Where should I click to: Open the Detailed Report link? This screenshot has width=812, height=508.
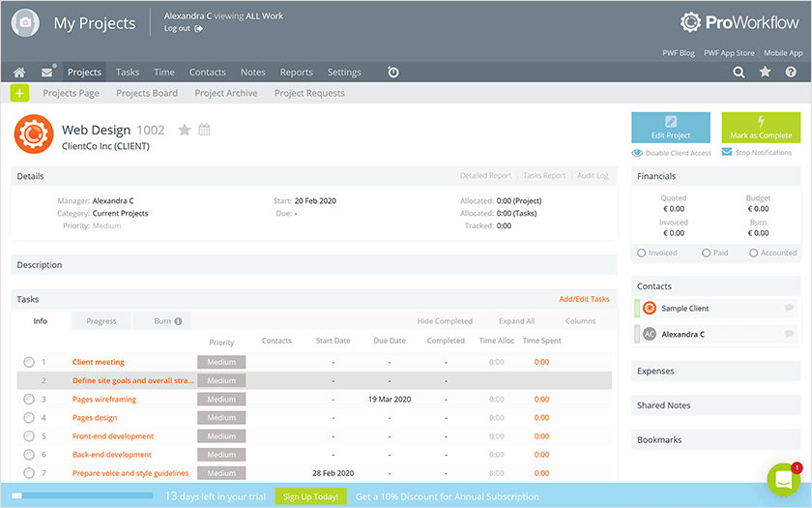tap(485, 176)
